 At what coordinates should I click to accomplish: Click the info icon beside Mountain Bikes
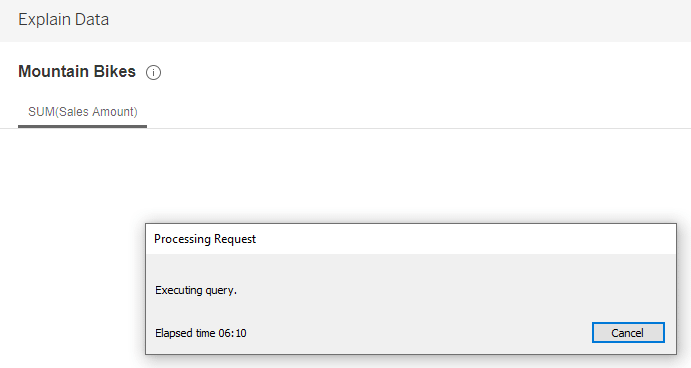pos(153,72)
